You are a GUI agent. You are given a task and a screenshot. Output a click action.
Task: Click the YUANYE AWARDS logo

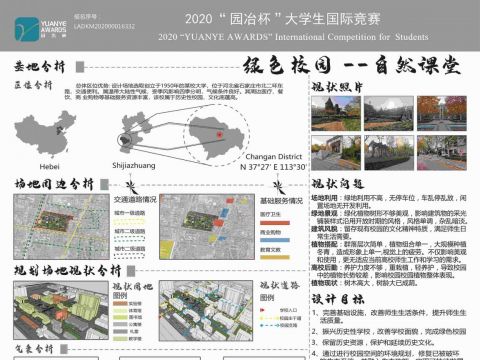pyautogui.click(x=40, y=29)
